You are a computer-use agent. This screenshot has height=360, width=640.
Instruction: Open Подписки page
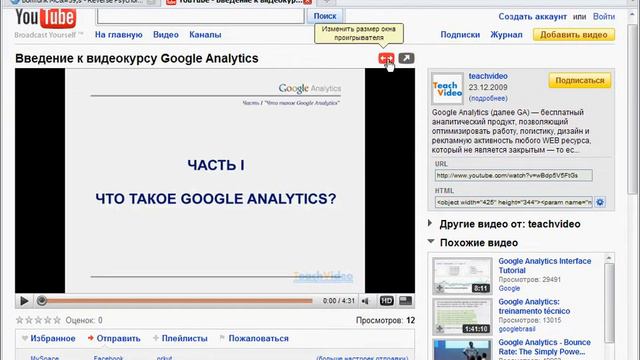pos(460,35)
